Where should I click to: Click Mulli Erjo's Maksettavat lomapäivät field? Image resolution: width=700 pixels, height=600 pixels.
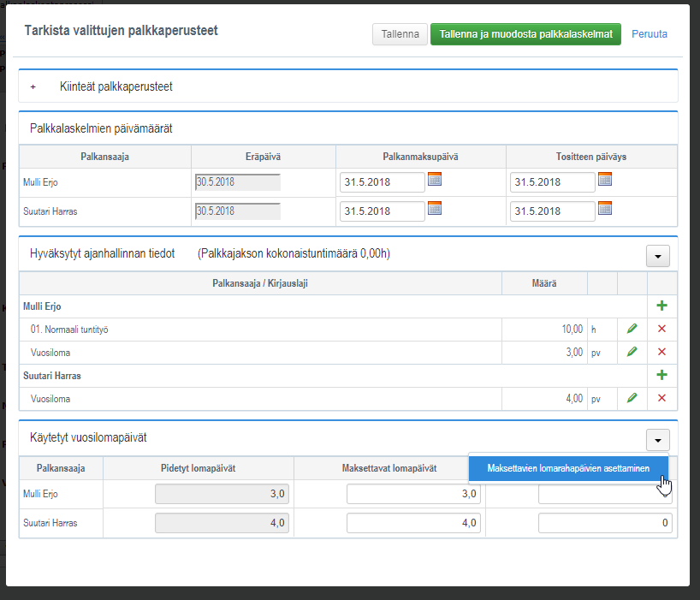coord(413,494)
